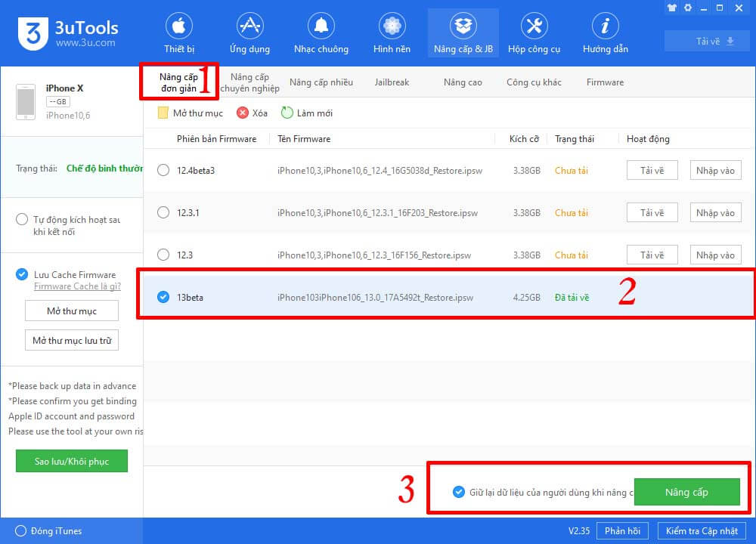Click Nhập vào for firmware 12.3
Screen dimensions: 756x544
[x=715, y=255]
